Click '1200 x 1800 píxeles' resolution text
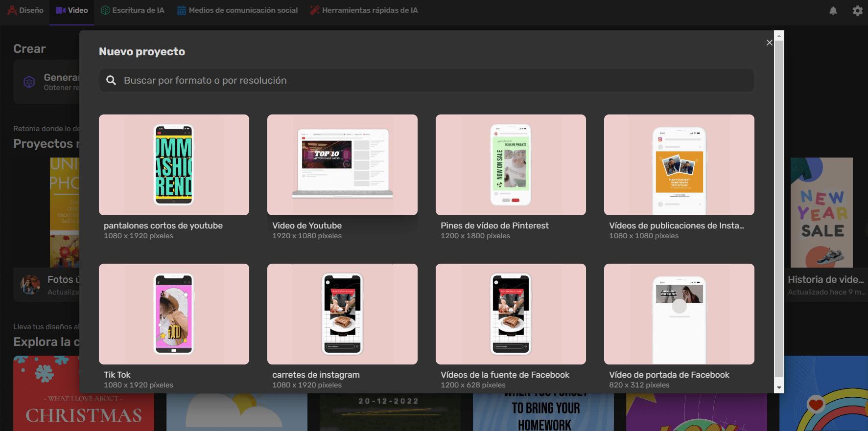 click(x=475, y=236)
